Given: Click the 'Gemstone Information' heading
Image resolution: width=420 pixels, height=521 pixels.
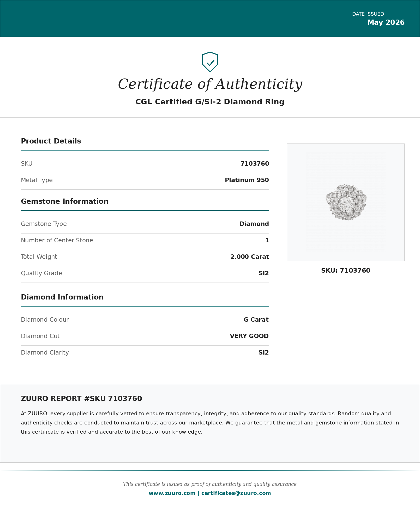Looking at the screenshot, I should point(65,201).
